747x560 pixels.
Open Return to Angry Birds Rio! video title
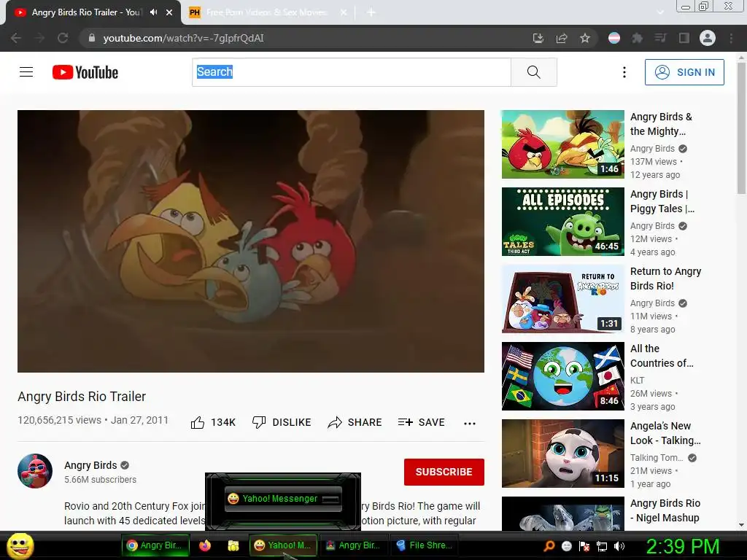coord(665,279)
